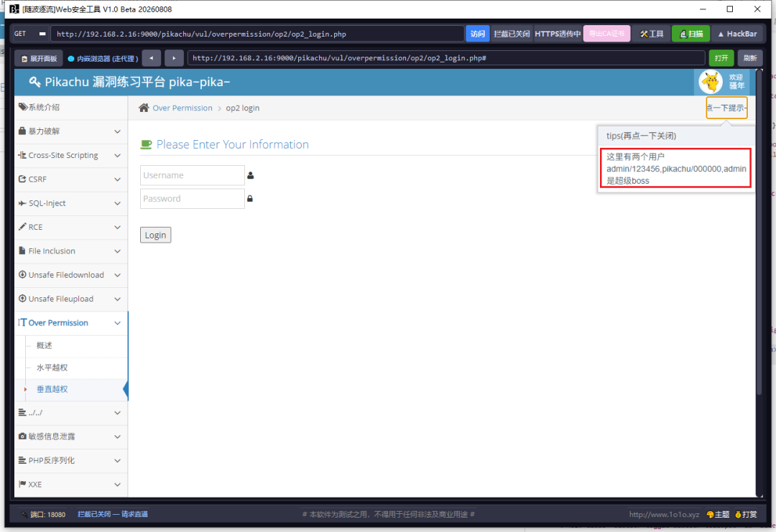Go back with the left arrow button
This screenshot has height=532, width=776.
click(x=152, y=58)
